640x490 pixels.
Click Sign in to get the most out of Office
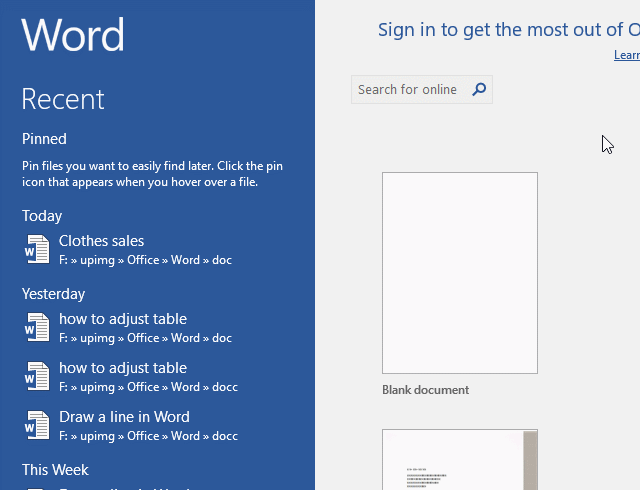[x=509, y=30]
